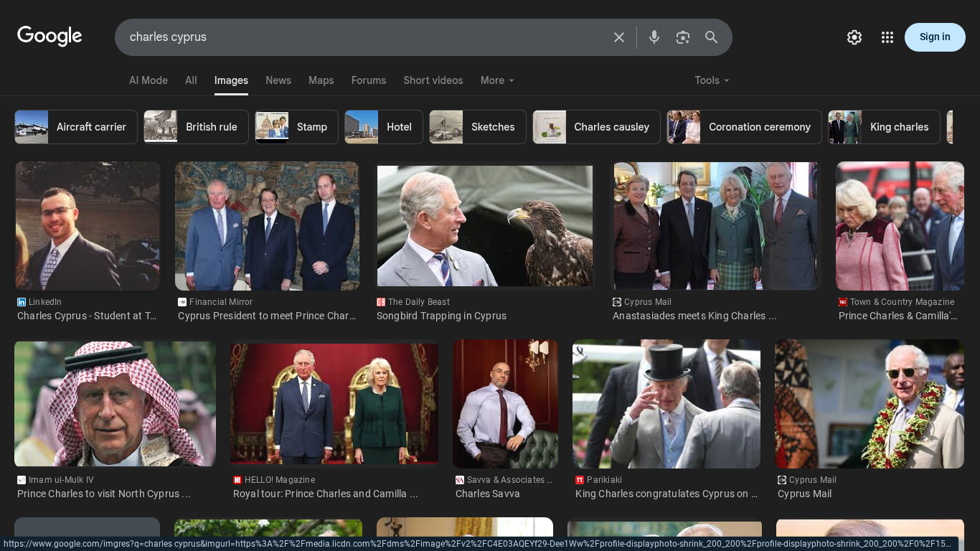The height and width of the screenshot is (551, 980).
Task: Switch to the News tab
Action: pyautogui.click(x=278, y=80)
